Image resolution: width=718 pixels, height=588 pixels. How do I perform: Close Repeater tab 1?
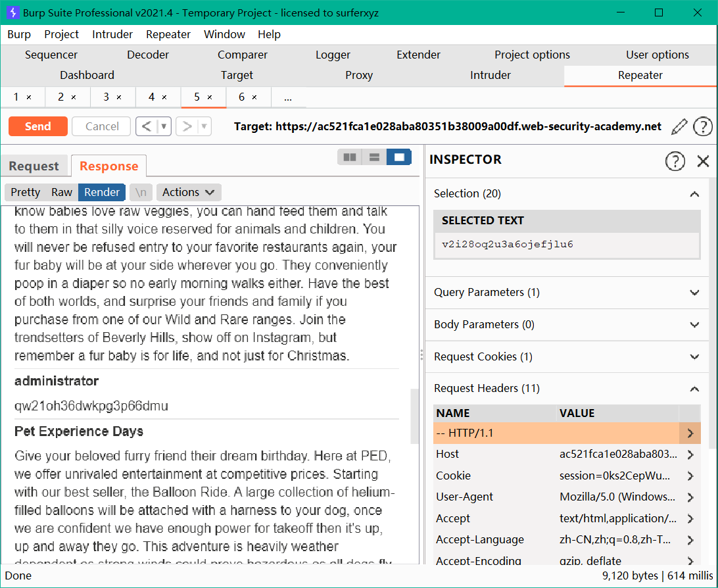[29, 97]
